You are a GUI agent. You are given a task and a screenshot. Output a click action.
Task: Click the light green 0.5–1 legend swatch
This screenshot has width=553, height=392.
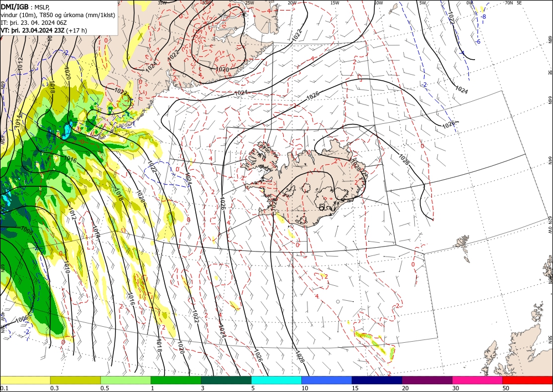(x=126, y=380)
